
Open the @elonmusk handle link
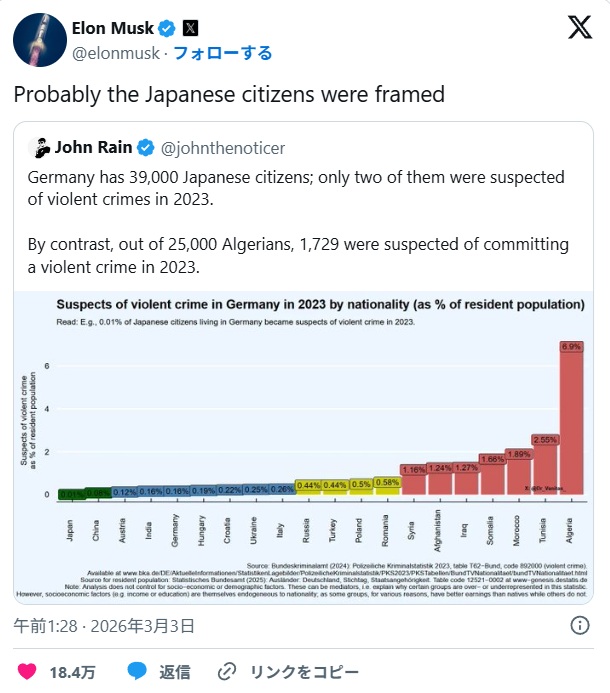pyautogui.click(x=114, y=53)
